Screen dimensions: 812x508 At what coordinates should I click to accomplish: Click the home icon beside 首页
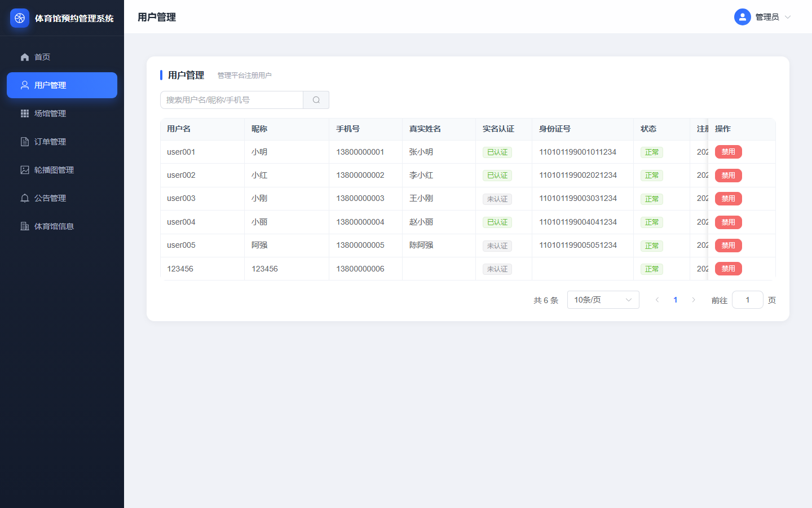pos(25,57)
